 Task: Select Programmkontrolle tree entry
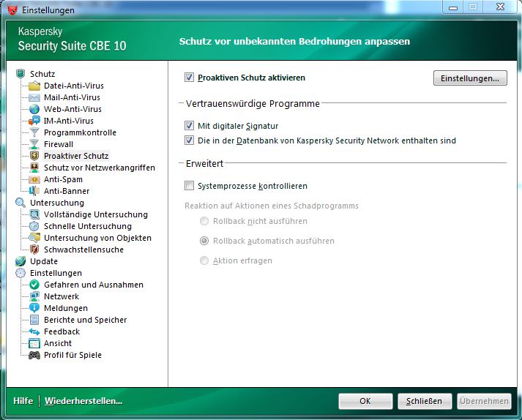80,132
